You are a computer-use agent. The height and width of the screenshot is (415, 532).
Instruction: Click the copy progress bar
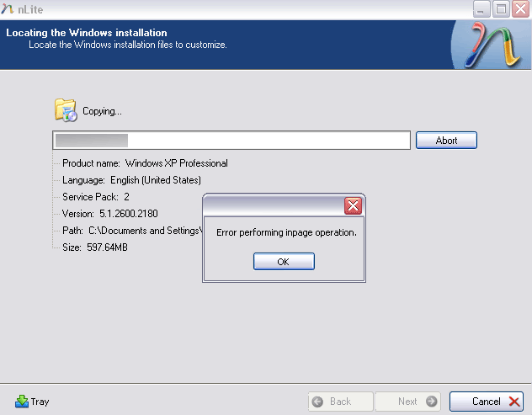(231, 140)
